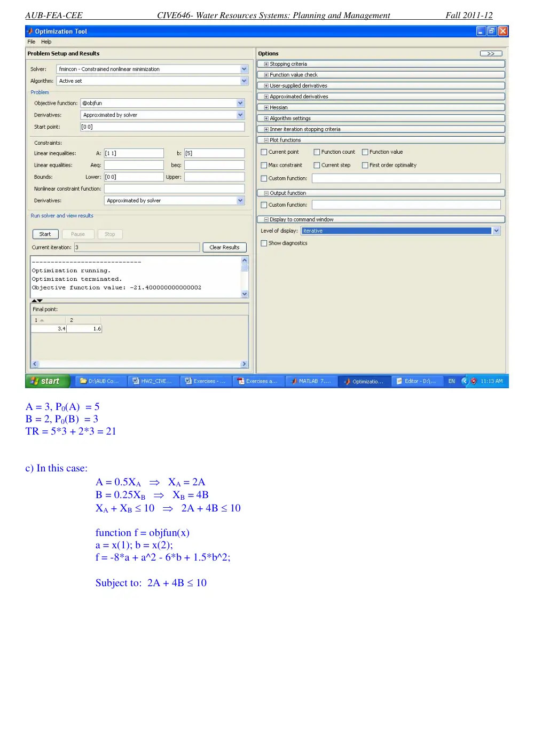534x756 pixels.
Task: Open the Solver dropdown showing fmincon
Action: point(152,69)
